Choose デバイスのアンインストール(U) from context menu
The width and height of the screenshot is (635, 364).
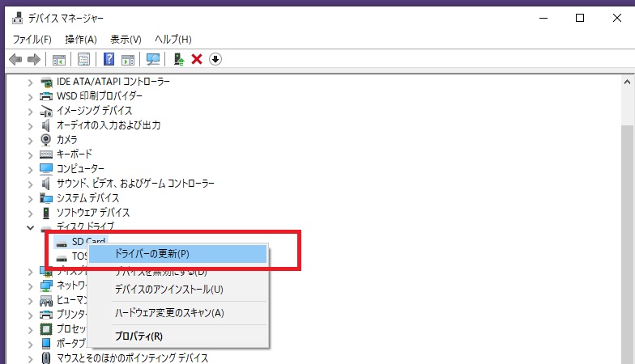(168, 289)
